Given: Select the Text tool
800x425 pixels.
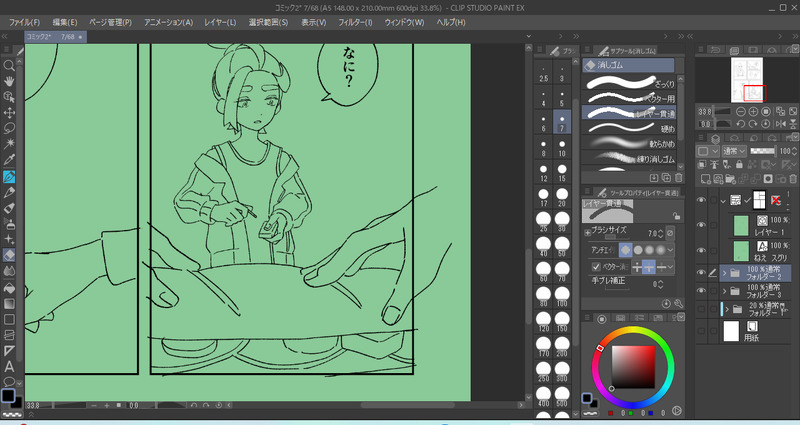Looking at the screenshot, I should pos(9,366).
